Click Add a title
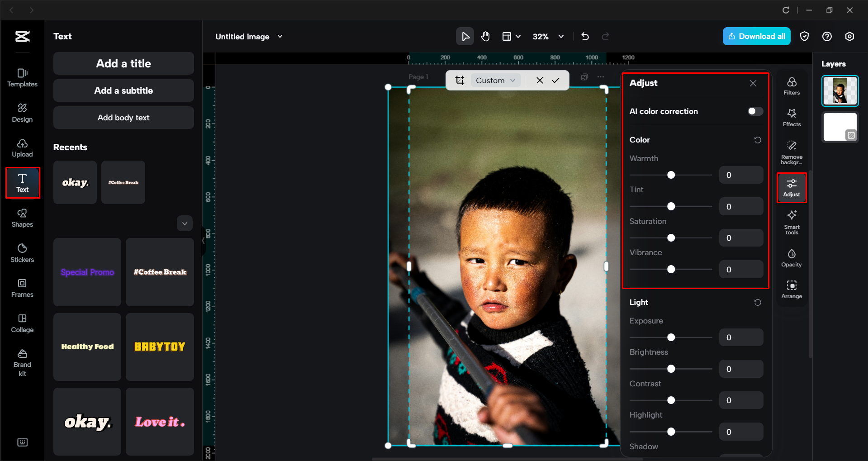The width and height of the screenshot is (868, 461). [123, 63]
